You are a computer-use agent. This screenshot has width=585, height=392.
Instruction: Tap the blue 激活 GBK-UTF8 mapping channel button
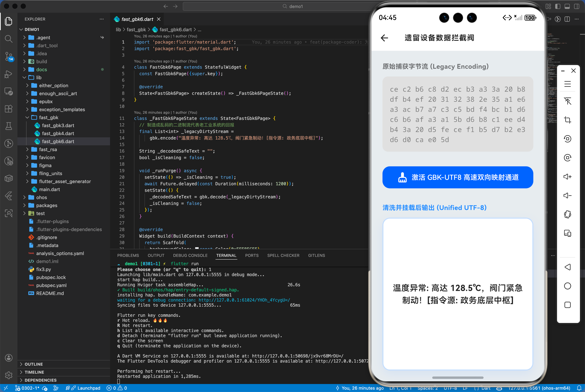point(458,177)
